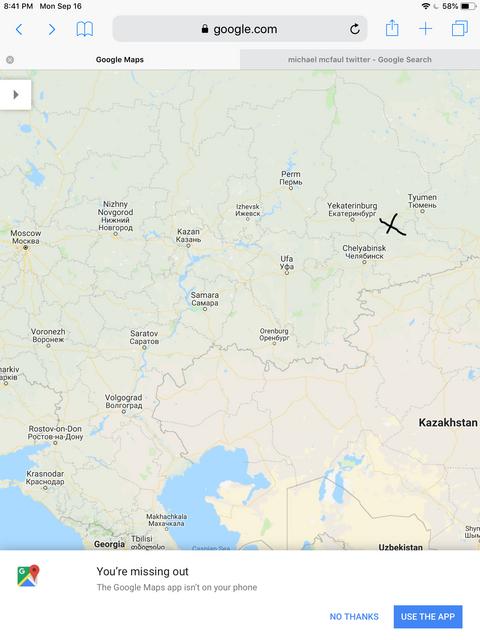
Task: Select Moscow city marker on map
Action: (x=25, y=247)
